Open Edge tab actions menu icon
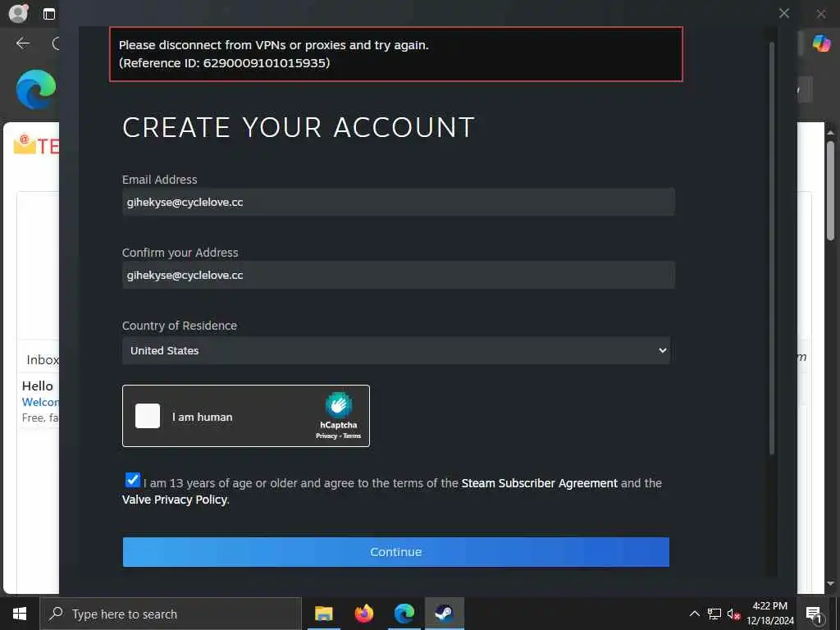 pyautogui.click(x=48, y=14)
